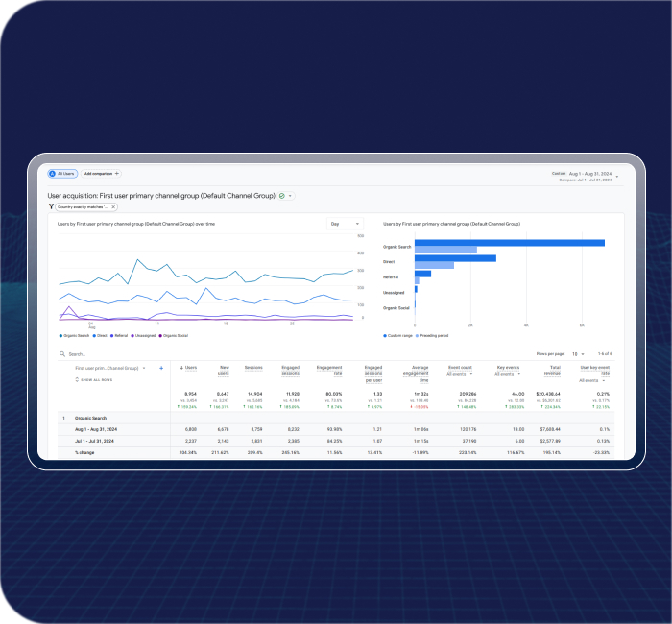This screenshot has width=672, height=624.
Task: Click the Show all rows icon
Action: [x=77, y=380]
